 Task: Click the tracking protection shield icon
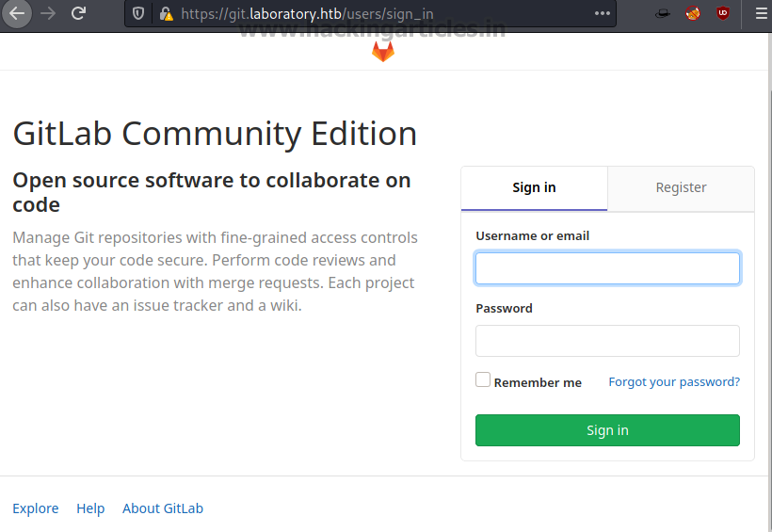[x=138, y=13]
